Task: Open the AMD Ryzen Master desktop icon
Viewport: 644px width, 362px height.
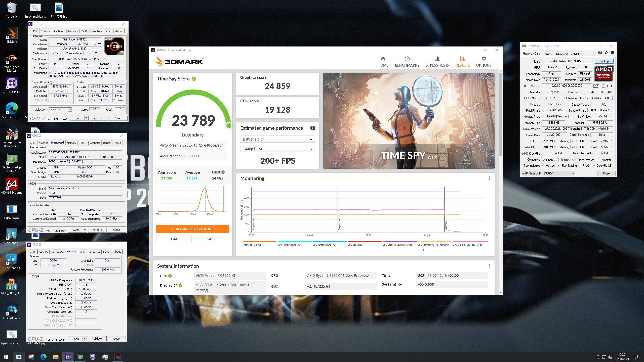Action: 12,63
